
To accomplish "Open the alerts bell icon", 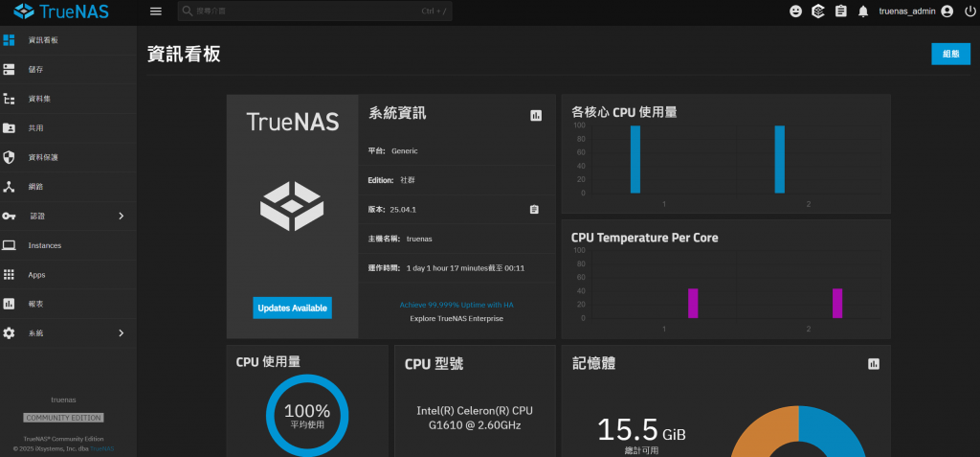I will [x=863, y=11].
